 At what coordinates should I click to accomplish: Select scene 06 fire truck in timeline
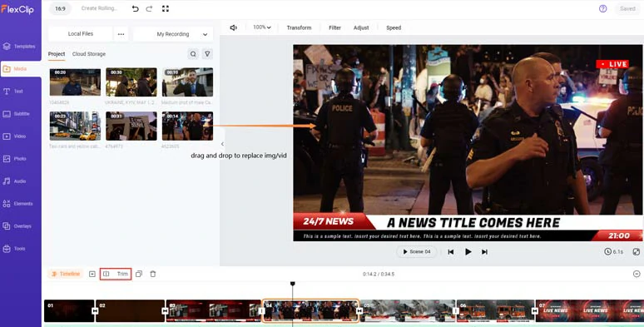pos(495,311)
